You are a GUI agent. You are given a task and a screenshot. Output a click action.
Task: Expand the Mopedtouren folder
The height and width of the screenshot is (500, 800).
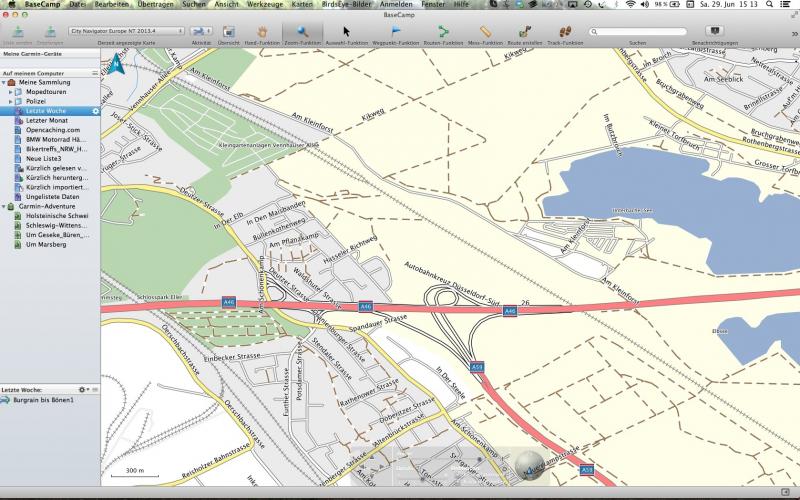(12, 91)
